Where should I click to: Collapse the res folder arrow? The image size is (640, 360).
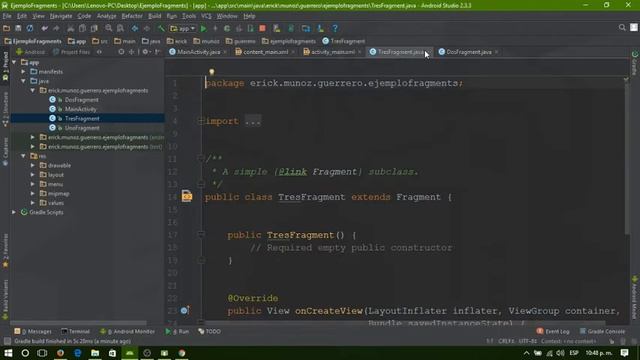[24, 156]
